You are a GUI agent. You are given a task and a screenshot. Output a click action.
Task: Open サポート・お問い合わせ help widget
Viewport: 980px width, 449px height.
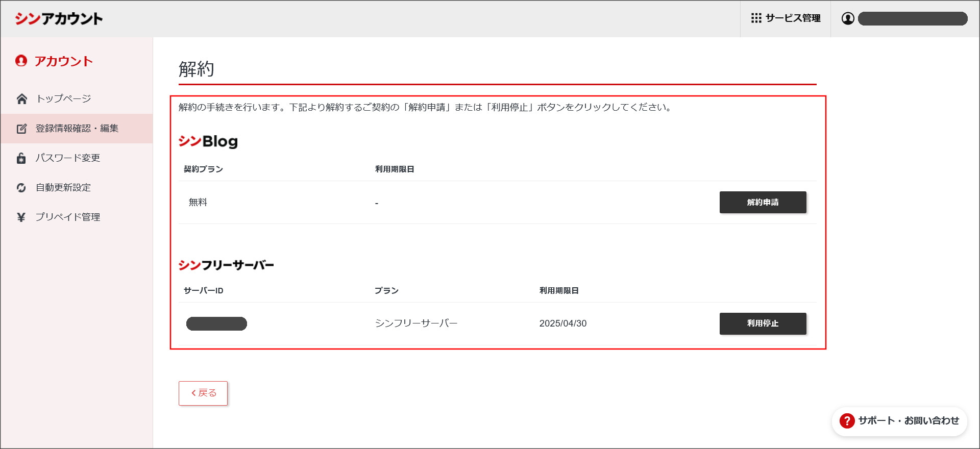pyautogui.click(x=899, y=421)
